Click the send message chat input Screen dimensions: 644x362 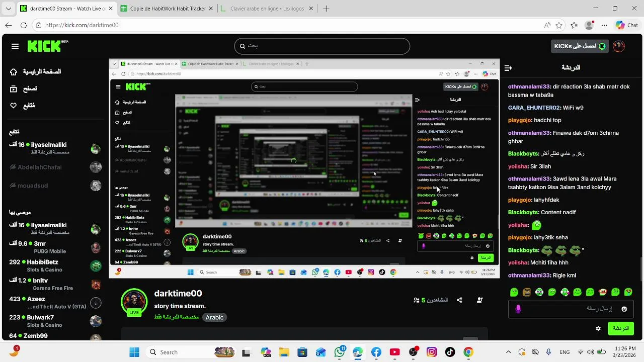point(571,309)
